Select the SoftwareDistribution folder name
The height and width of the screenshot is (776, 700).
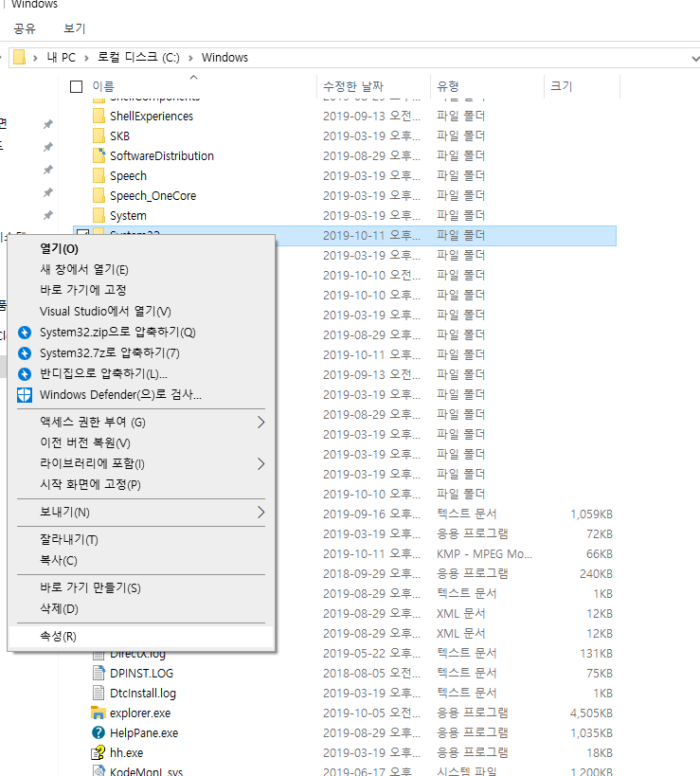click(162, 156)
